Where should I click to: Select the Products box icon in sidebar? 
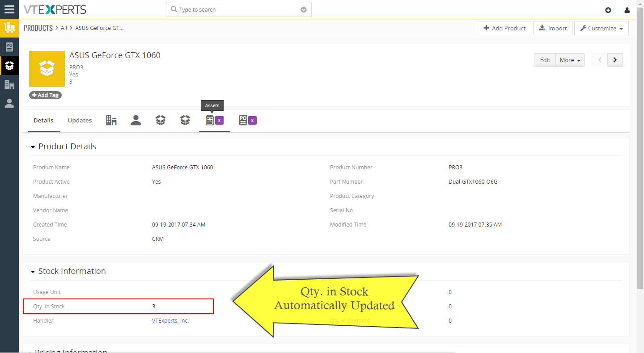click(9, 66)
